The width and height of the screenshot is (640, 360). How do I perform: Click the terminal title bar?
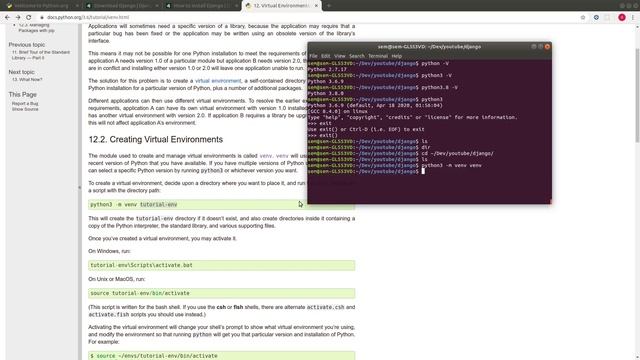pos(429,47)
